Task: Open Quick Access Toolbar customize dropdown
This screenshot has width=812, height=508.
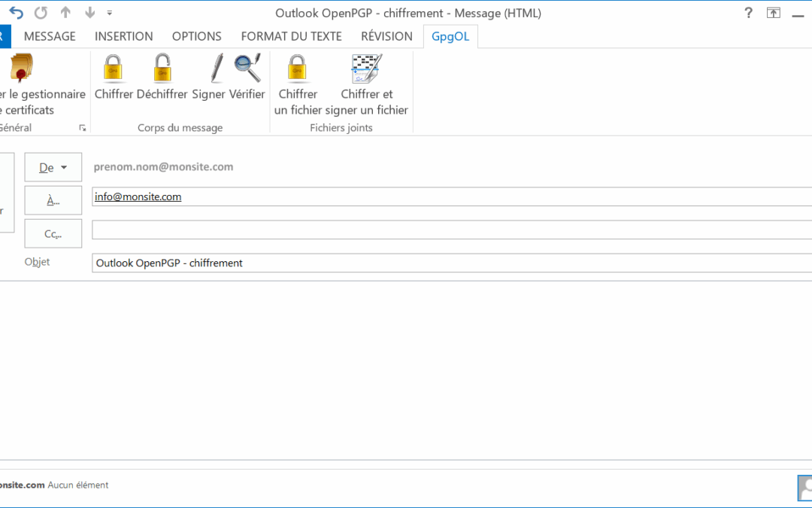Action: tap(109, 13)
